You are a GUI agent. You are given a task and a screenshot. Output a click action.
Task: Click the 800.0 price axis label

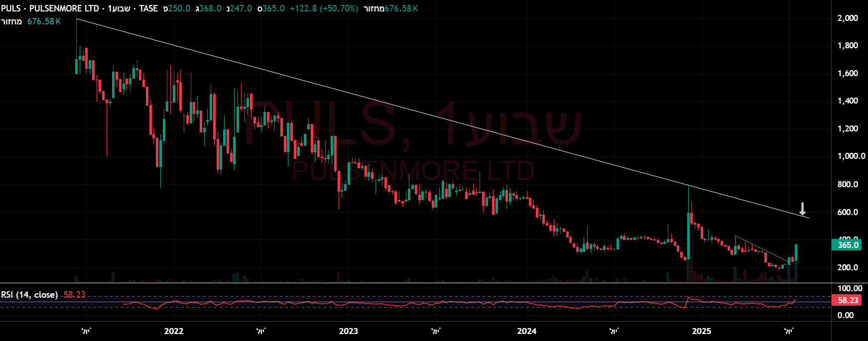click(848, 184)
